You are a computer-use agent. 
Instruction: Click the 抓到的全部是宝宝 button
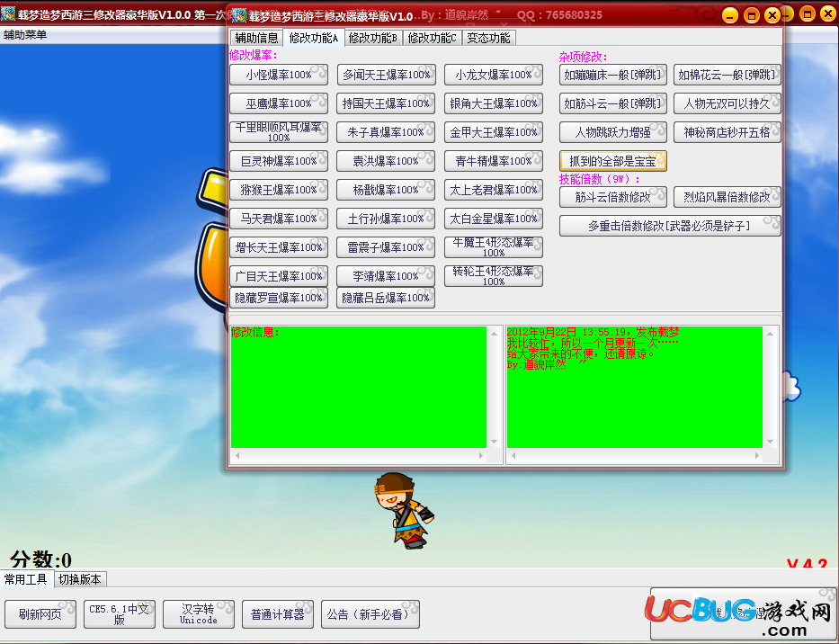[613, 161]
